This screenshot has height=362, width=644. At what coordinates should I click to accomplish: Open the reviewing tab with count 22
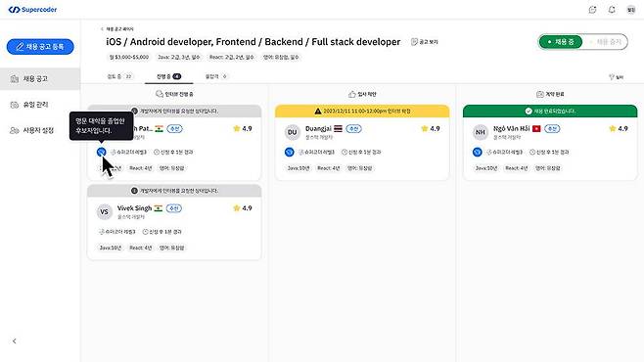(120, 76)
